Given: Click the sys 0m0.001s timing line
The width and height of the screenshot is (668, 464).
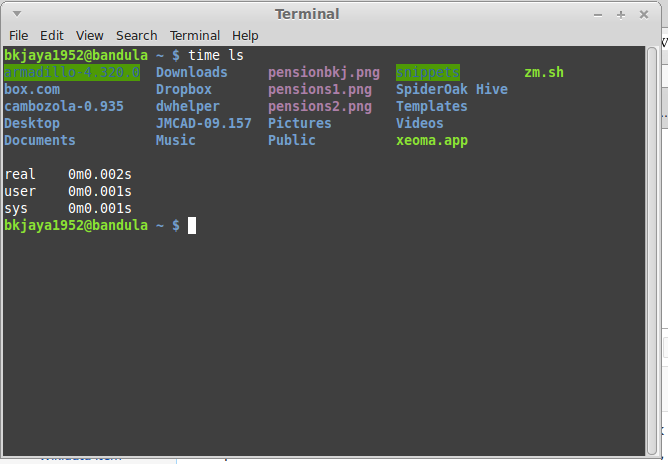Looking at the screenshot, I should (68, 209).
